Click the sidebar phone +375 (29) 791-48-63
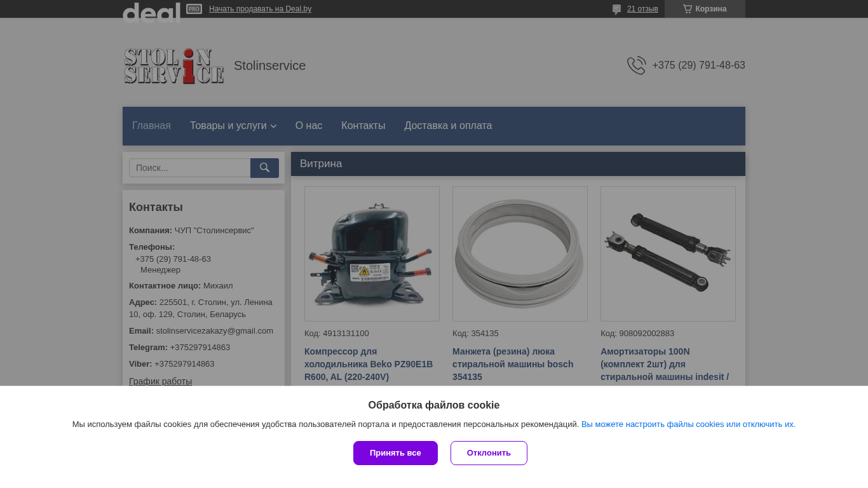This screenshot has height=488, width=868. 173,259
